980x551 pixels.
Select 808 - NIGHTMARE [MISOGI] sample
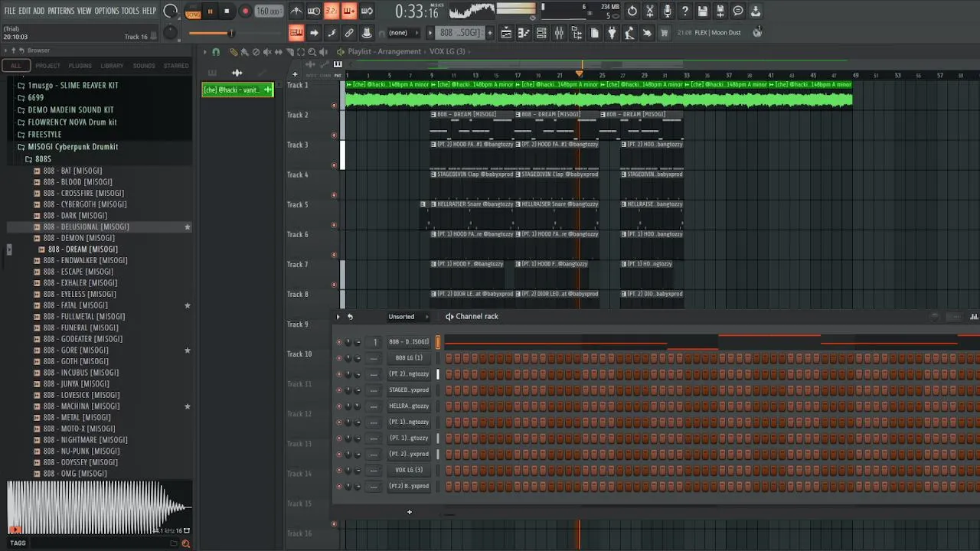tap(85, 440)
